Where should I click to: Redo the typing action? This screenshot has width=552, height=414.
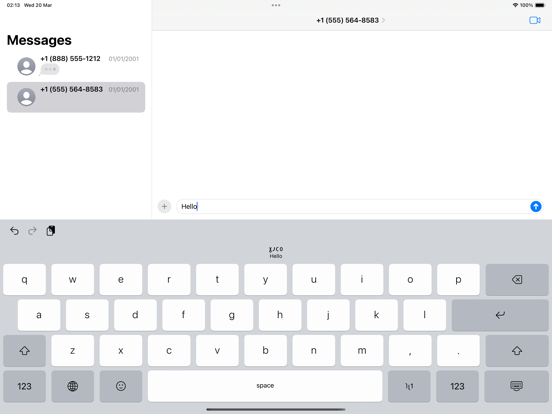tap(32, 231)
